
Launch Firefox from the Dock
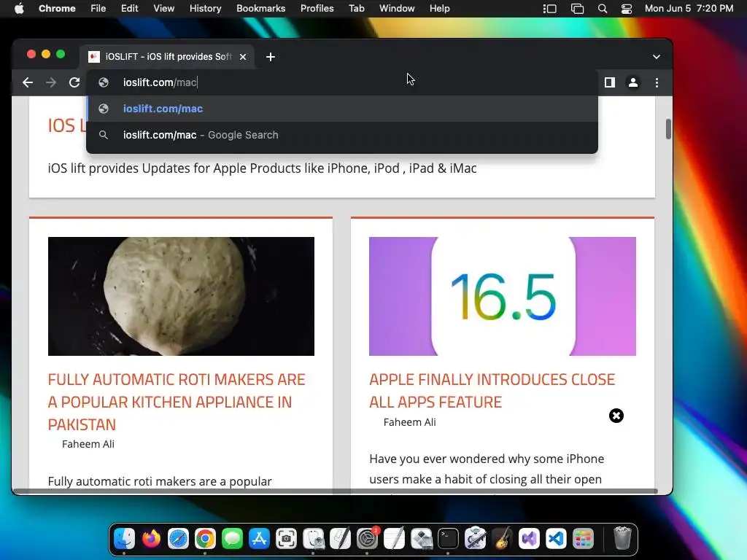click(152, 539)
